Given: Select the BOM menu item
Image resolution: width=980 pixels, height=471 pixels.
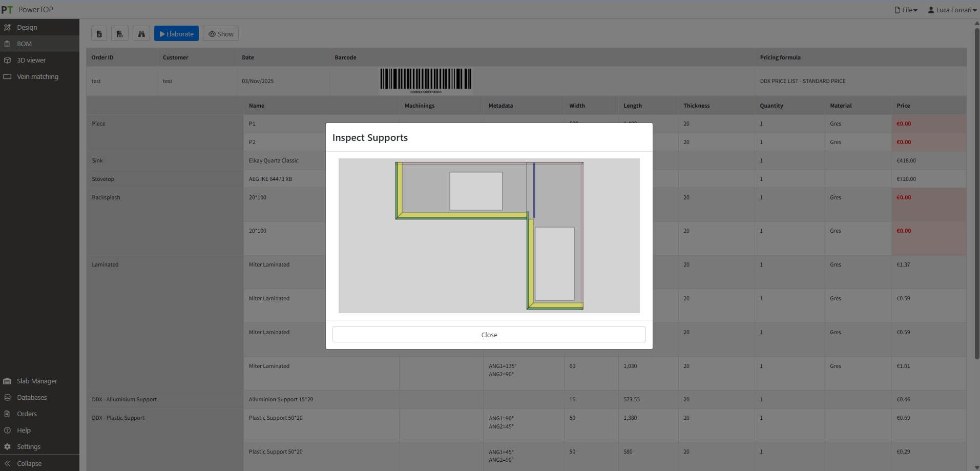Looking at the screenshot, I should pos(24,44).
